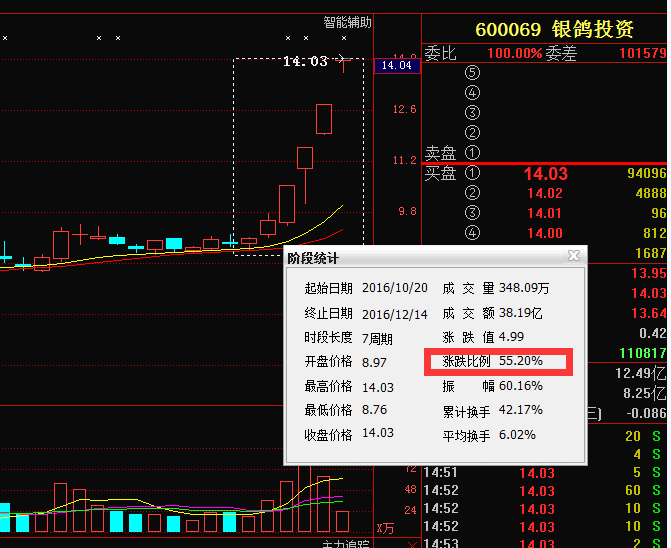Image resolution: width=671 pixels, height=548 pixels.
Task: Click the 13.95 quote value in right panel
Action: [649, 273]
